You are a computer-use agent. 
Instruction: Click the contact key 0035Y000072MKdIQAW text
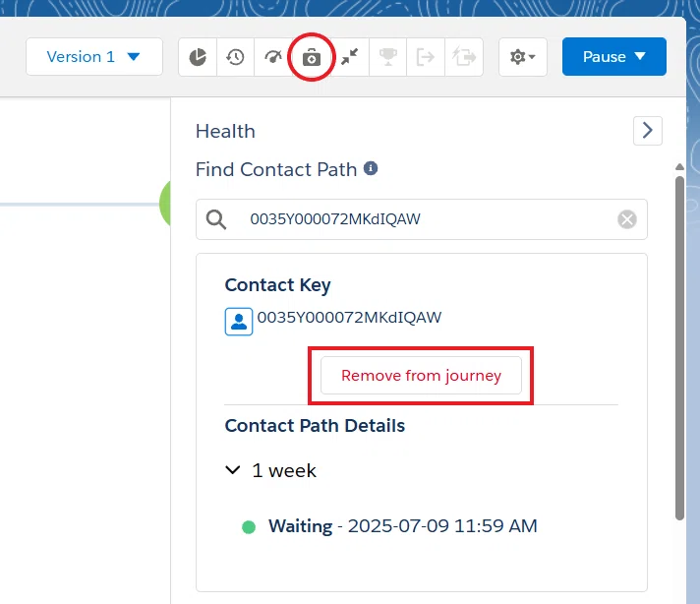349,317
